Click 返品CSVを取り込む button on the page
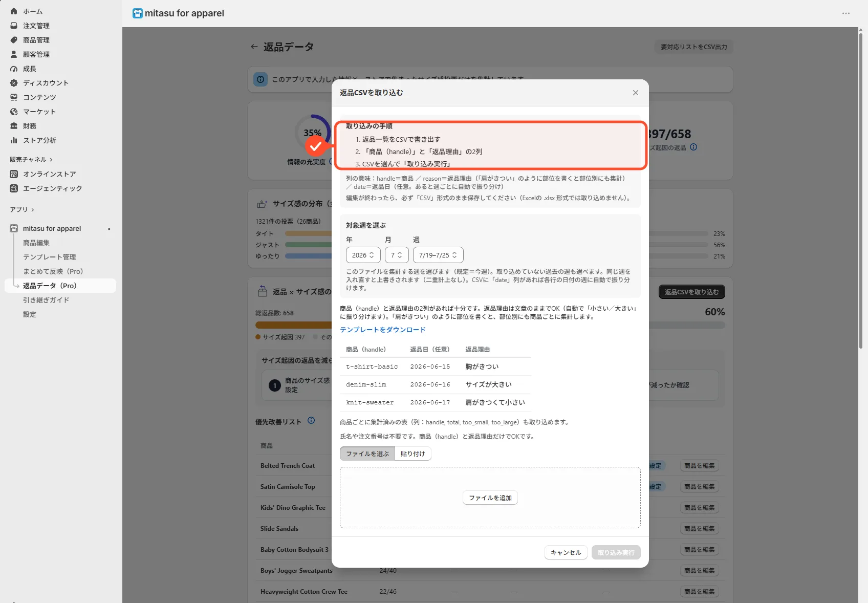 point(692,292)
